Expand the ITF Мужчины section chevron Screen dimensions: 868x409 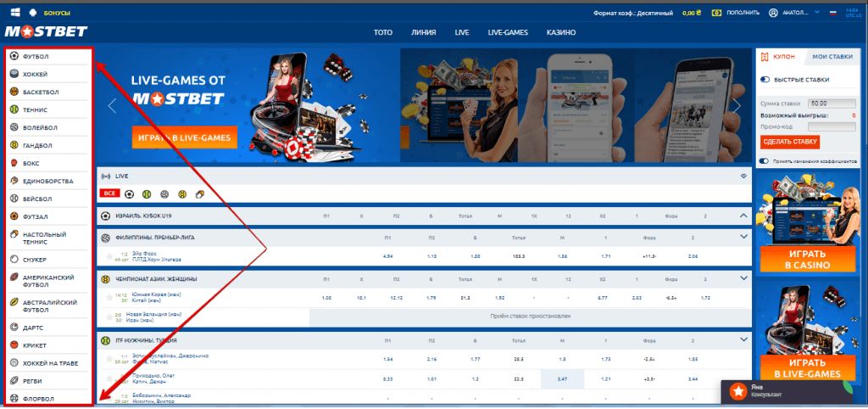coord(743,339)
